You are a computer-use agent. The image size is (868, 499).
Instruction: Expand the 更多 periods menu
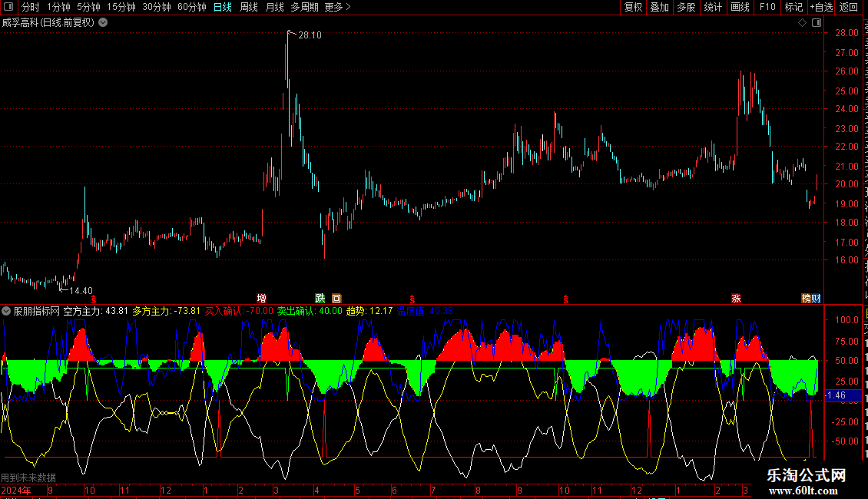[337, 7]
